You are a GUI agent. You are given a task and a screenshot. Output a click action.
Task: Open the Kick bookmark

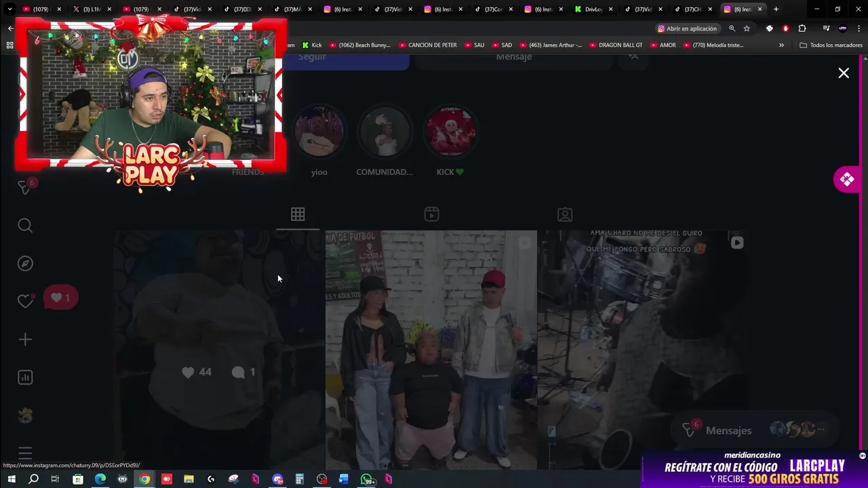click(x=312, y=45)
